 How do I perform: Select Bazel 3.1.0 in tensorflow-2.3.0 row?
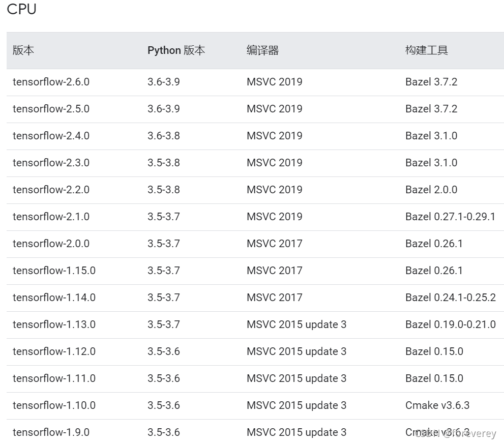click(431, 163)
